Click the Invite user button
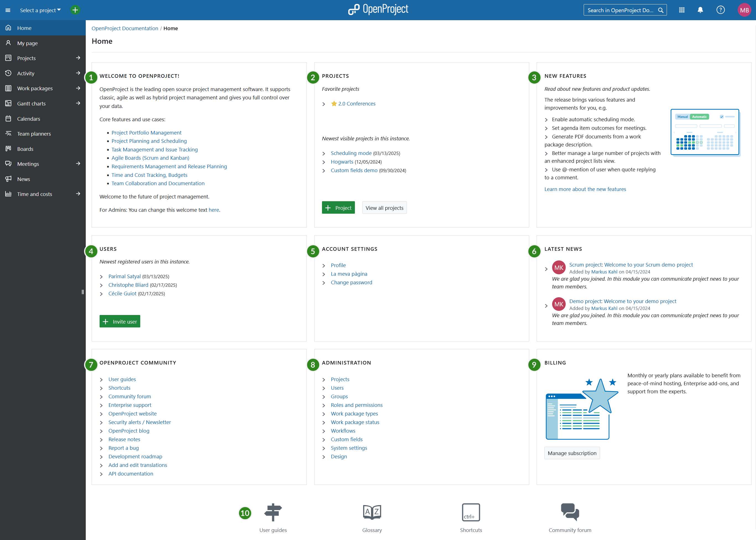This screenshot has height=540, width=756. click(119, 322)
